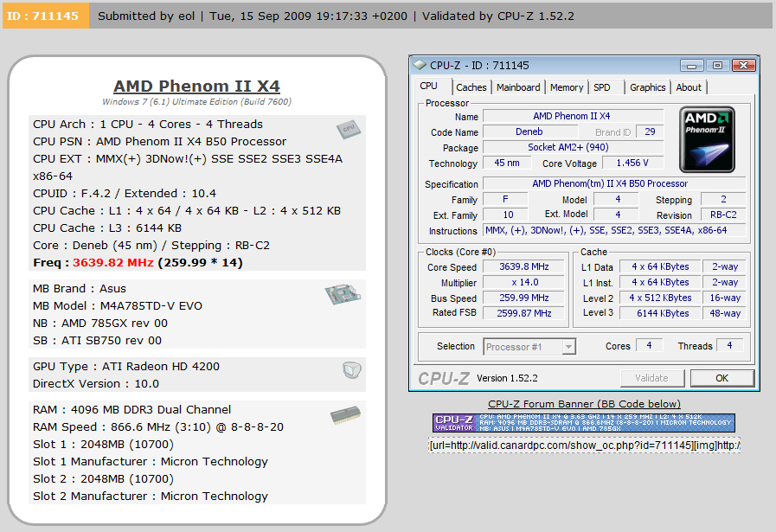Click the OK button in CPU-Z
This screenshot has width=776, height=532.
coord(722,378)
